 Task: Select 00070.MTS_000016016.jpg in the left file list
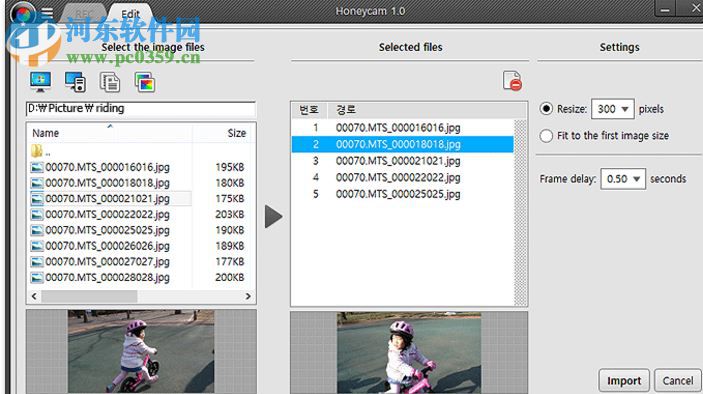[107, 167]
